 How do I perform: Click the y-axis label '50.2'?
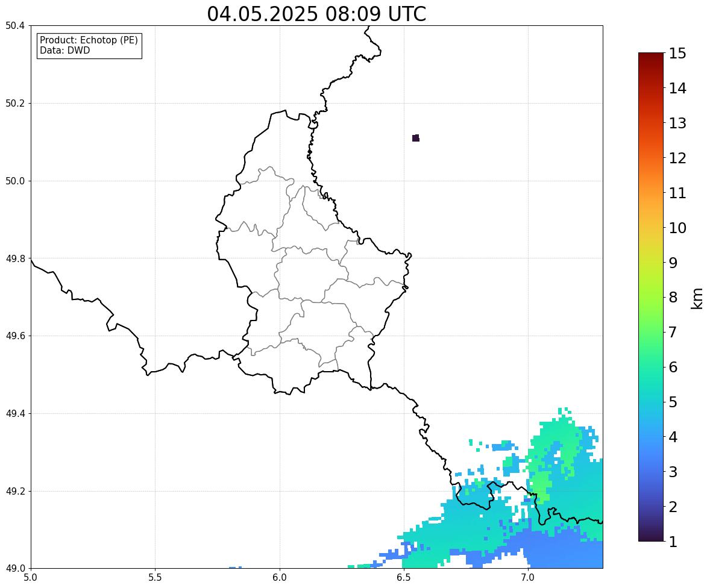point(16,103)
